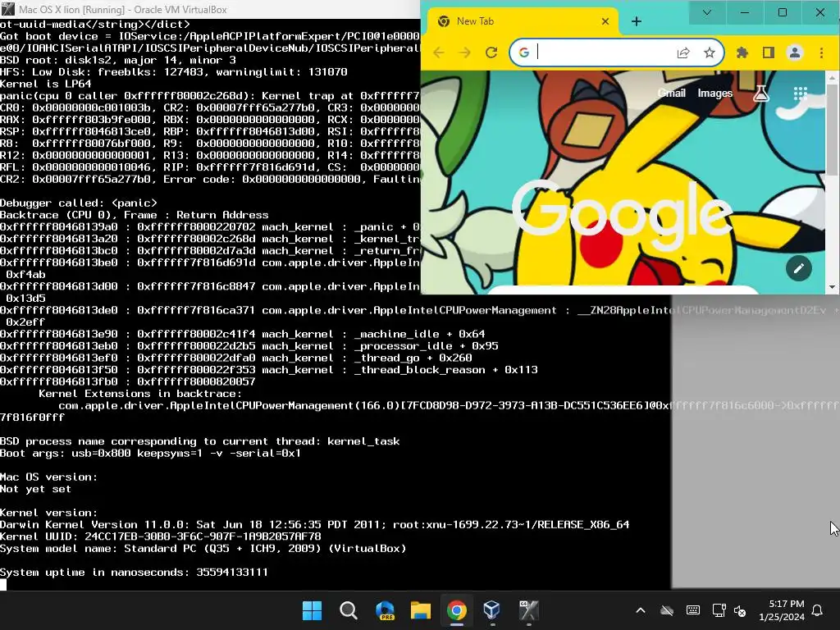The image size is (840, 630).
Task: Click the "Boot args" line
Action: (151, 453)
